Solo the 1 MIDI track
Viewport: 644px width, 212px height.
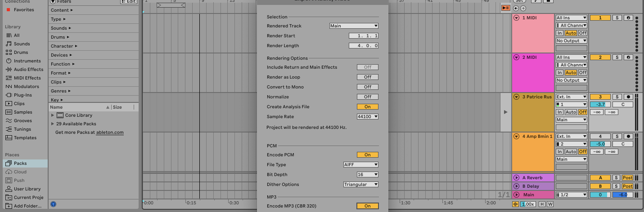pyautogui.click(x=617, y=18)
